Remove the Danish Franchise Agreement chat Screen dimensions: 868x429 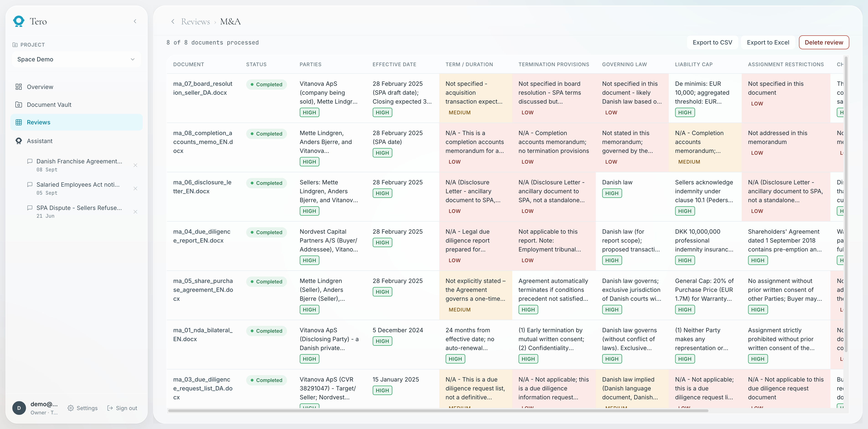[135, 165]
